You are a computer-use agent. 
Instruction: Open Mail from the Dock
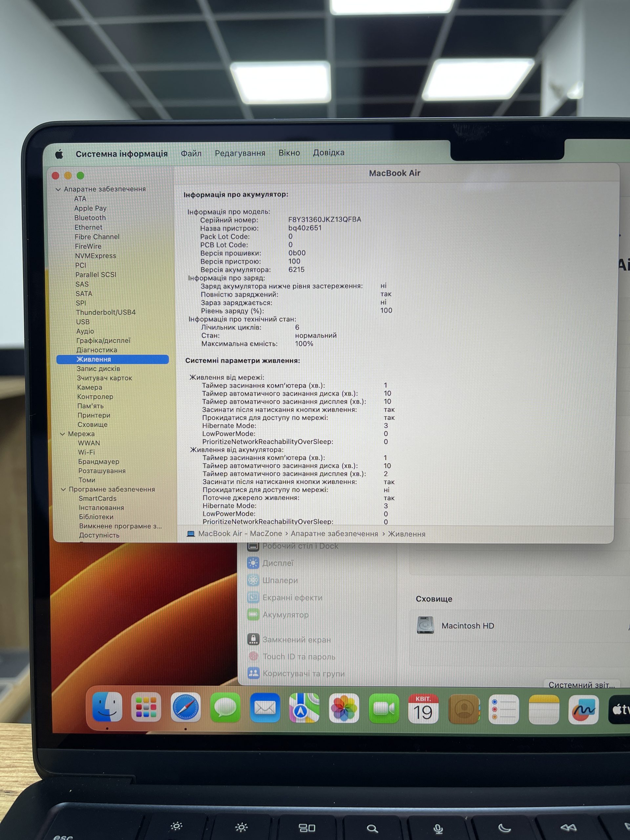pos(265,708)
